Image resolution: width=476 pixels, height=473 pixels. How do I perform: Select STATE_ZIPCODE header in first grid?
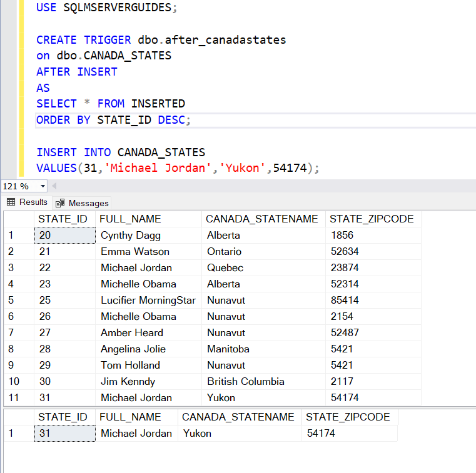click(x=373, y=219)
